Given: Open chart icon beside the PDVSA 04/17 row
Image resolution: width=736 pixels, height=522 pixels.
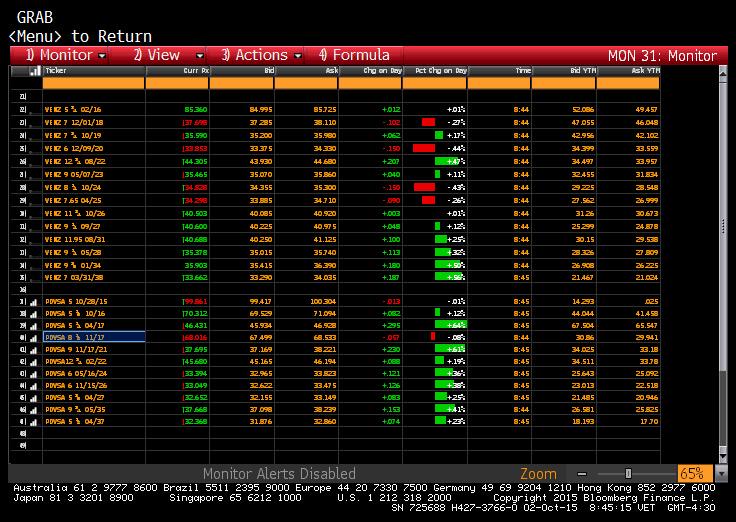Looking at the screenshot, I should point(33,326).
